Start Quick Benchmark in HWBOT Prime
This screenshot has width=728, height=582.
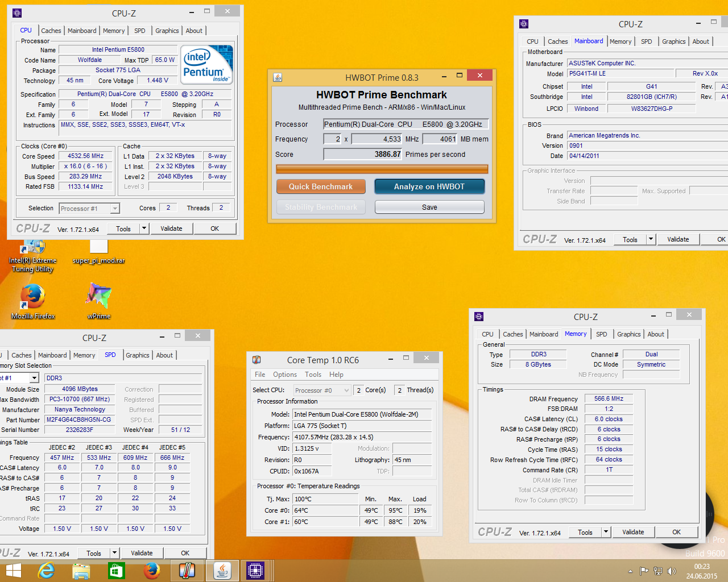[x=321, y=186]
